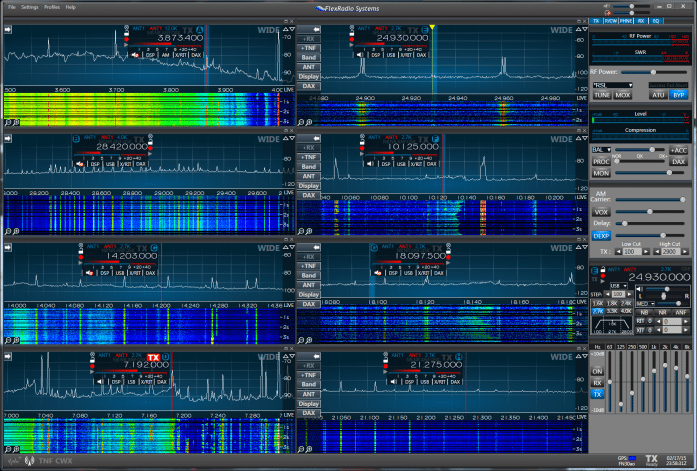Open the MED AGC mode dropdown
Image resolution: width=697 pixels, height=471 pixels.
tap(646, 304)
